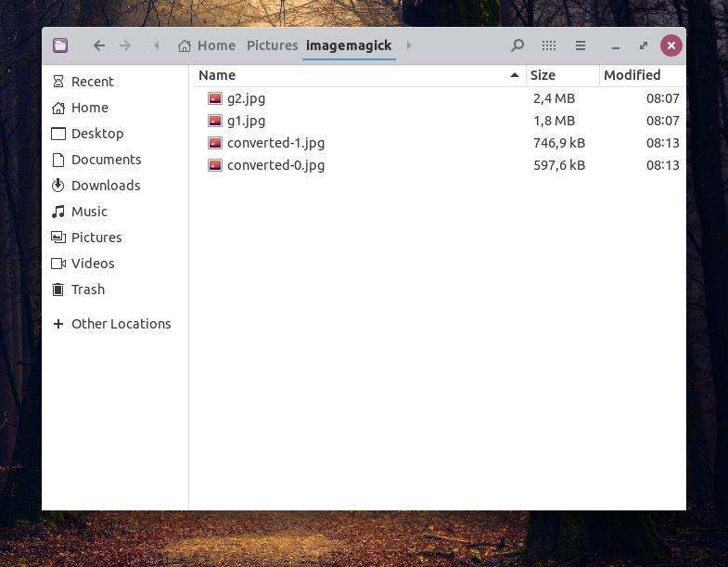Maximize the file manager window
Image resolution: width=728 pixels, height=567 pixels.
[x=644, y=45]
